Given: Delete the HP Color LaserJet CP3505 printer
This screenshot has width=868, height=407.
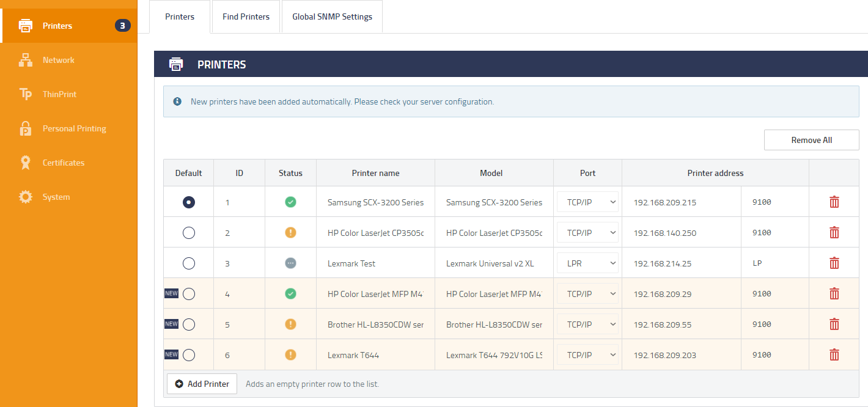Looking at the screenshot, I should coord(834,232).
